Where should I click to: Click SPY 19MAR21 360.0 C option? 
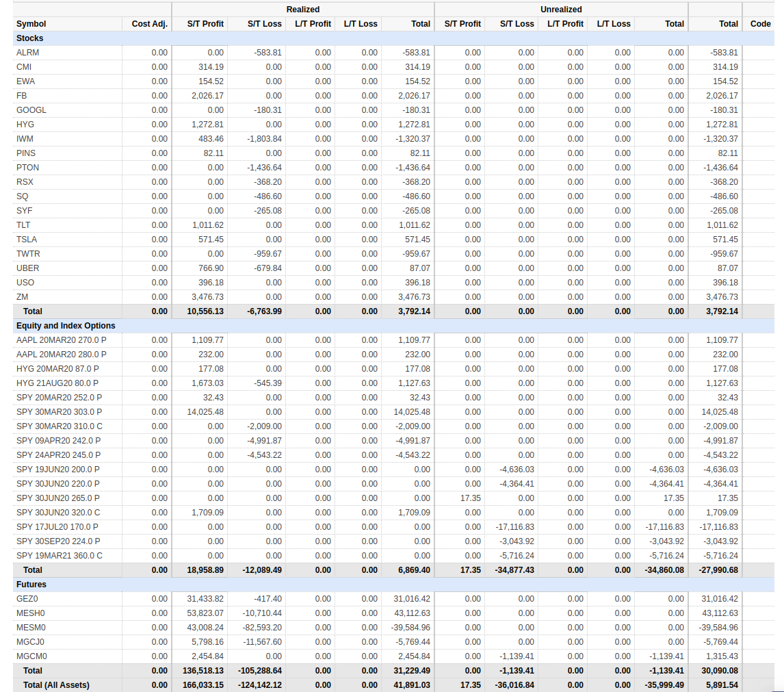(x=60, y=556)
